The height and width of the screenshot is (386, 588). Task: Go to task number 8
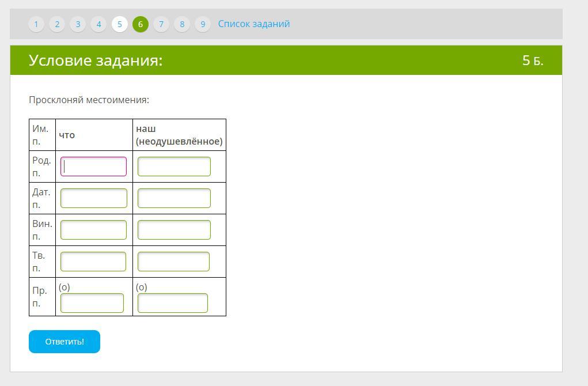(182, 24)
